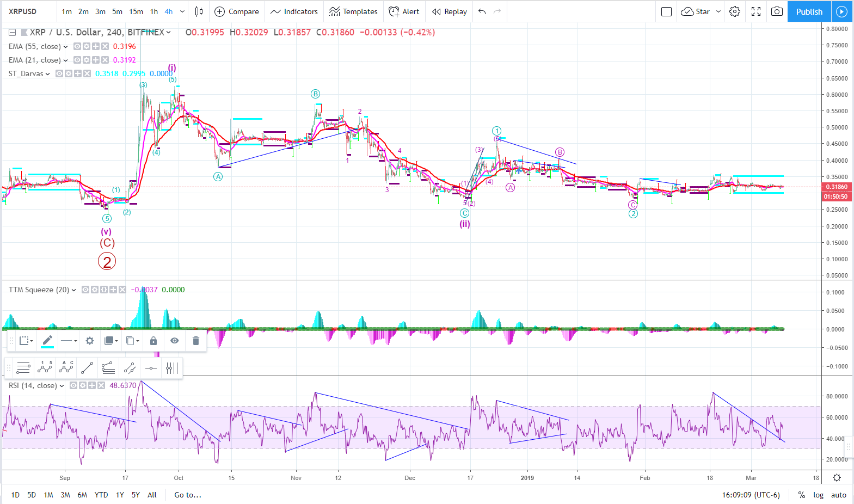Hide the RSI indicator

[73, 385]
